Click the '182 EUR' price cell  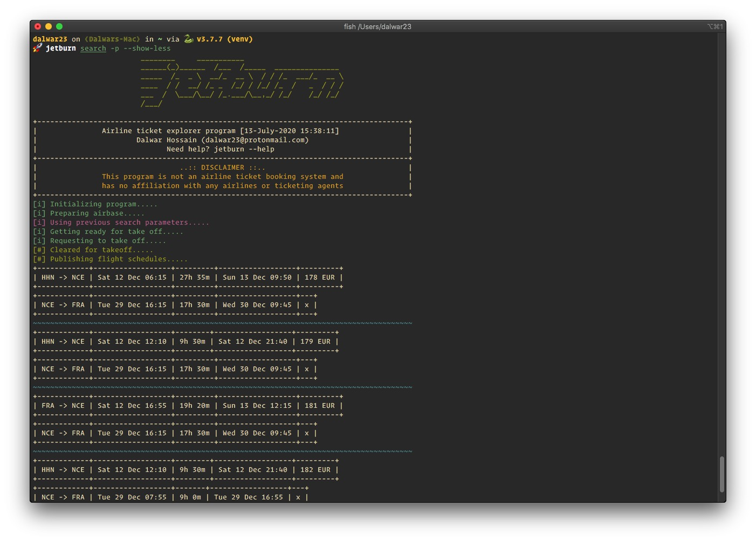click(315, 470)
